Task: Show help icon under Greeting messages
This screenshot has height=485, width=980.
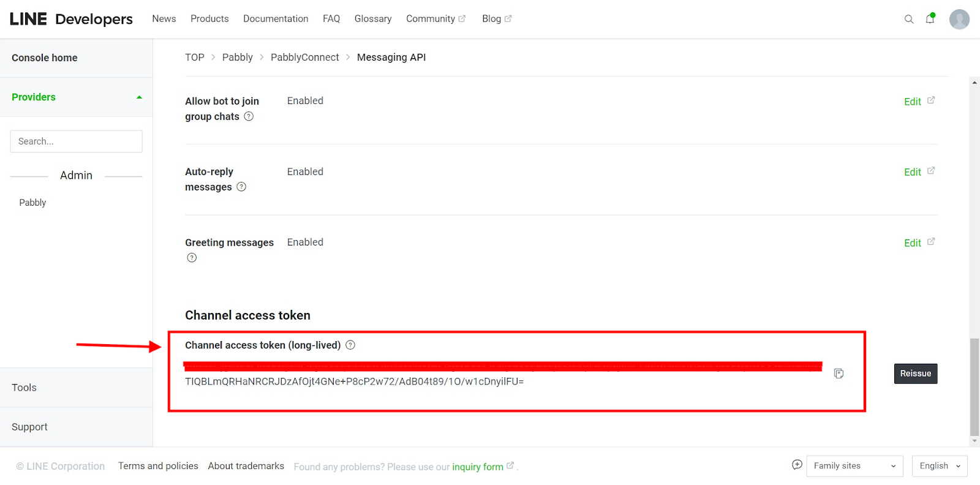Action: click(x=192, y=258)
